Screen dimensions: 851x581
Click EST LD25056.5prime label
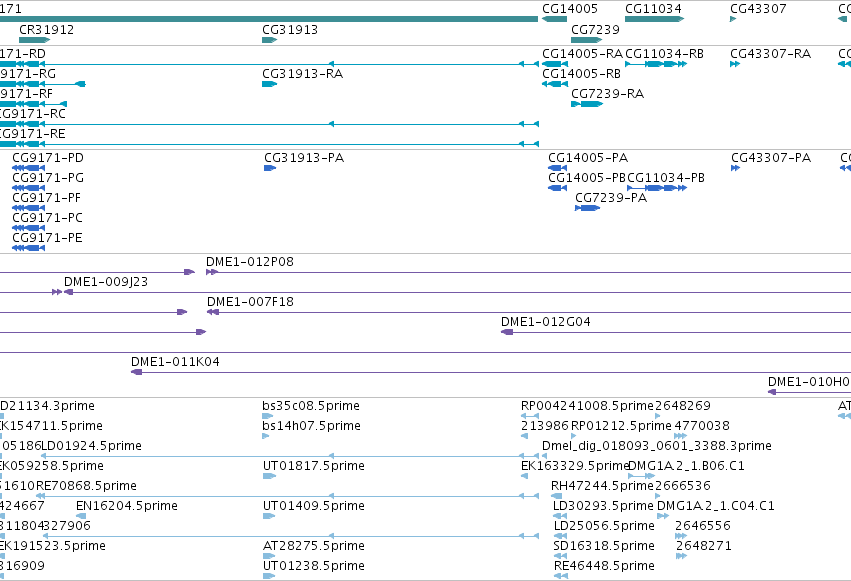(x=604, y=526)
